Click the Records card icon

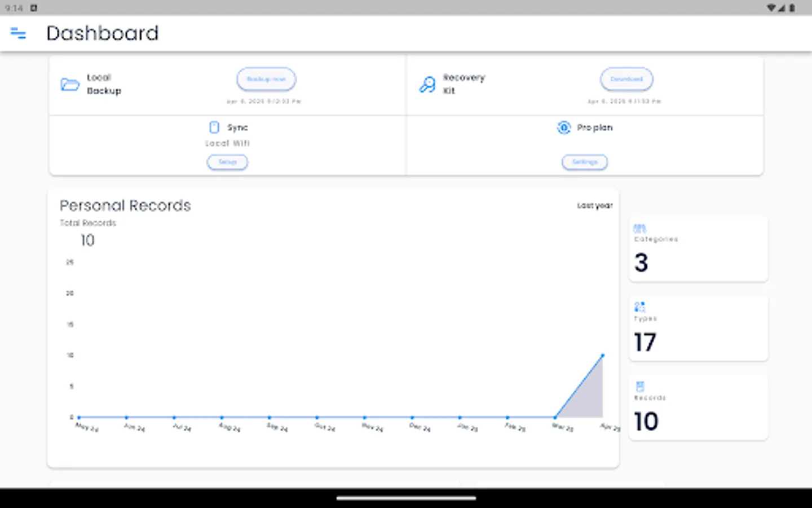(639, 387)
